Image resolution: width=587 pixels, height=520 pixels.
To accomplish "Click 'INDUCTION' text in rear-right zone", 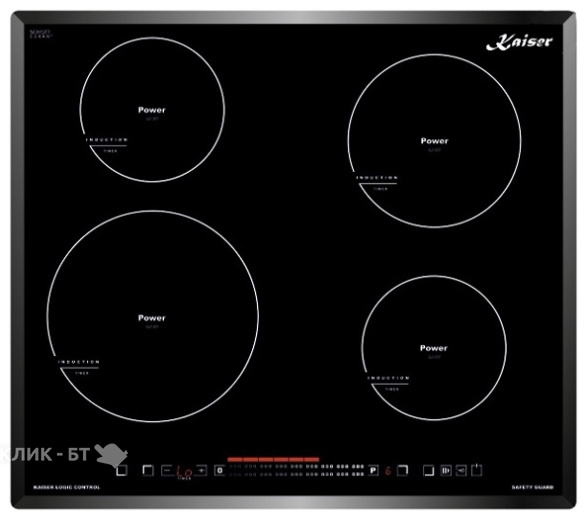I will point(377,177).
